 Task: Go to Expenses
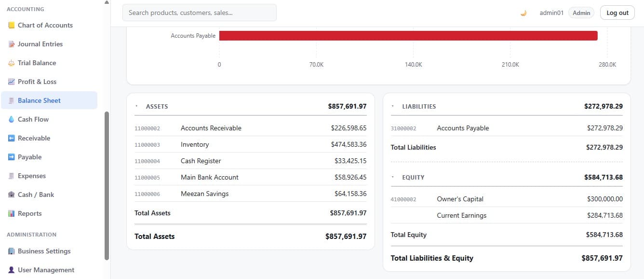(49, 176)
